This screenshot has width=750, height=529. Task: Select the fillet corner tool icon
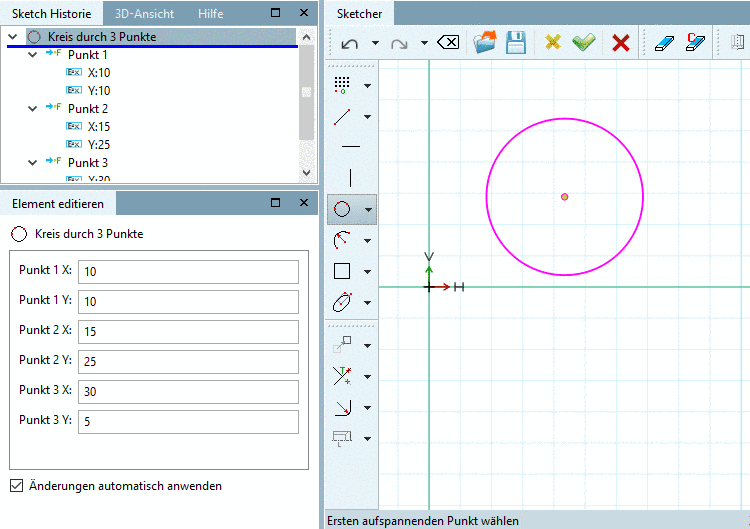pos(343,407)
